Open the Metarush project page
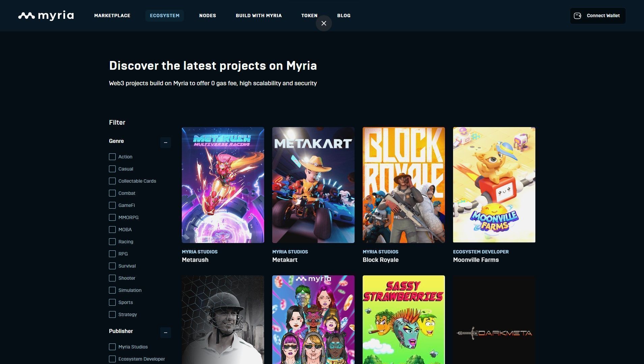 click(223, 185)
